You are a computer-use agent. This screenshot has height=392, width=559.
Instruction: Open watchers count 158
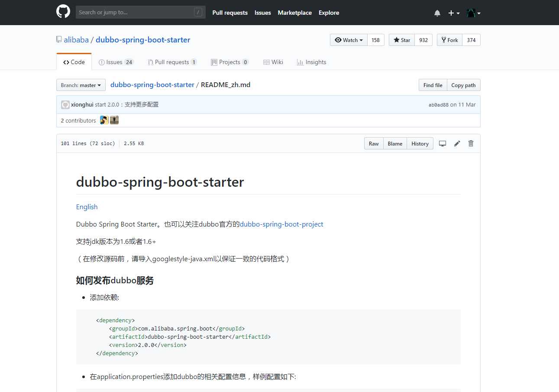pyautogui.click(x=376, y=40)
